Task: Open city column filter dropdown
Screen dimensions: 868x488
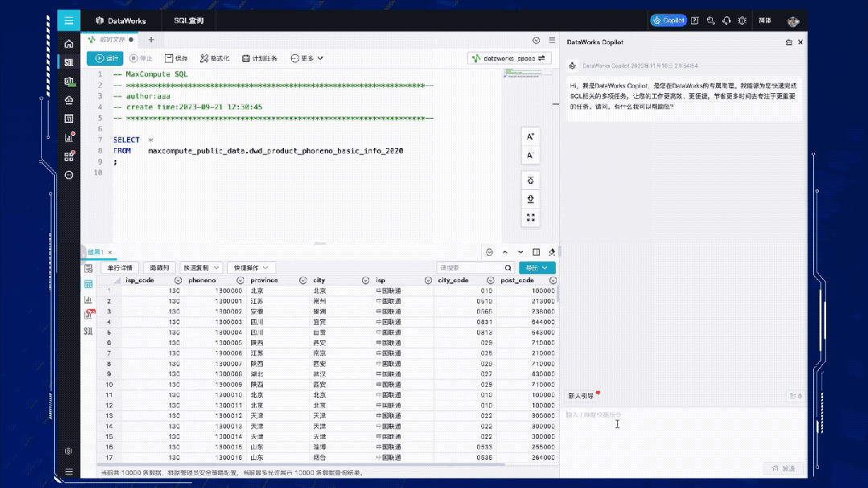Action: [365, 281]
